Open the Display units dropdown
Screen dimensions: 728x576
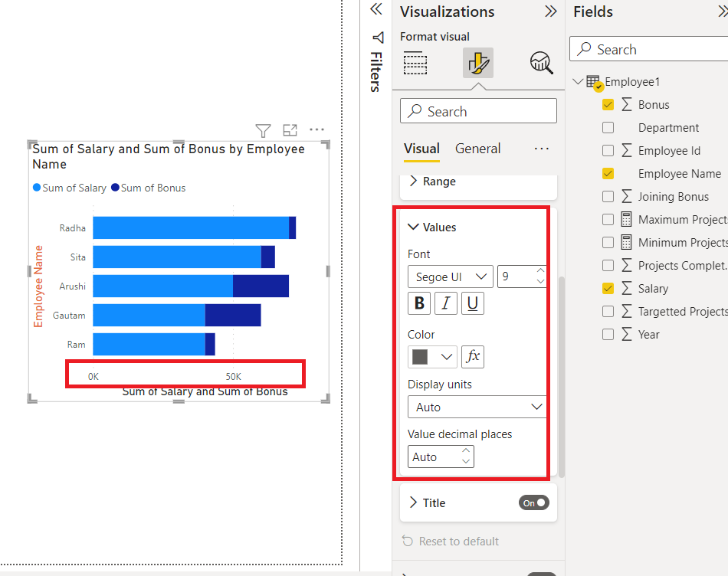[x=477, y=407]
